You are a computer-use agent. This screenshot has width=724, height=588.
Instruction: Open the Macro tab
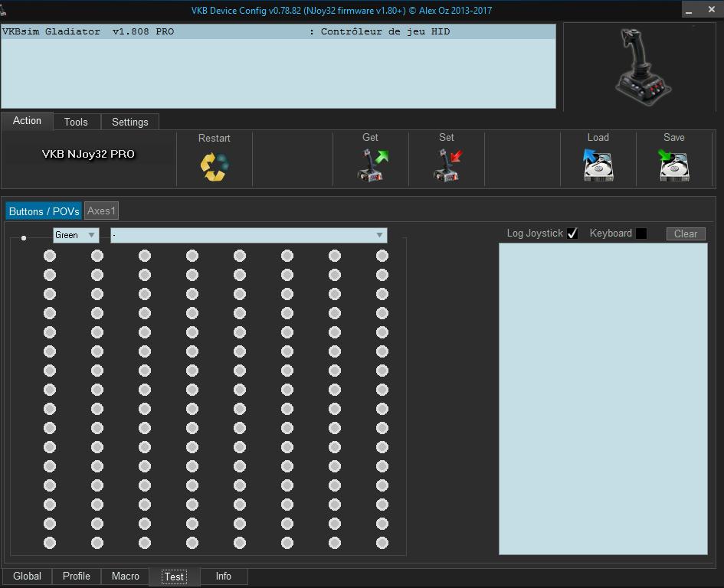point(125,577)
